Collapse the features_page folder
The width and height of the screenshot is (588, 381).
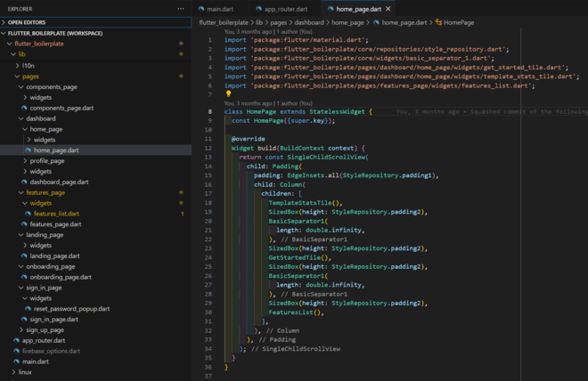pos(95,192)
